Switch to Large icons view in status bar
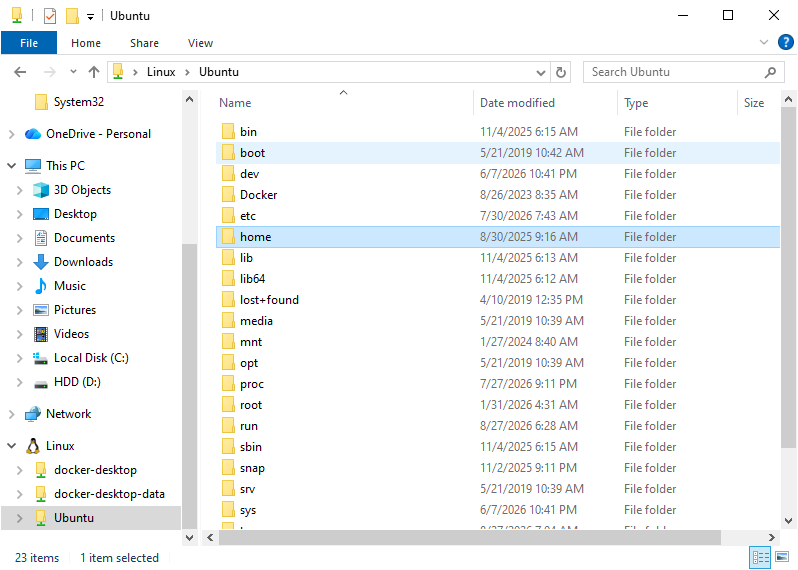Image resolution: width=798 pixels, height=570 pixels. pyautogui.click(x=782, y=557)
